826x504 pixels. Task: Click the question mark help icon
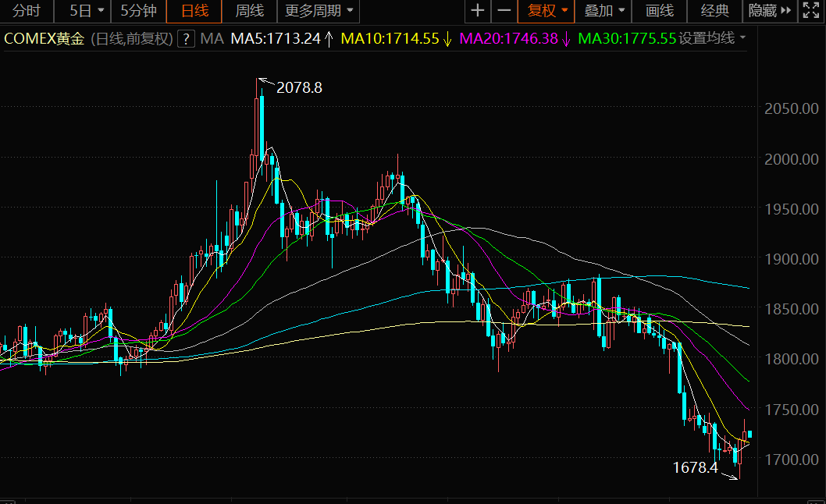point(186,38)
